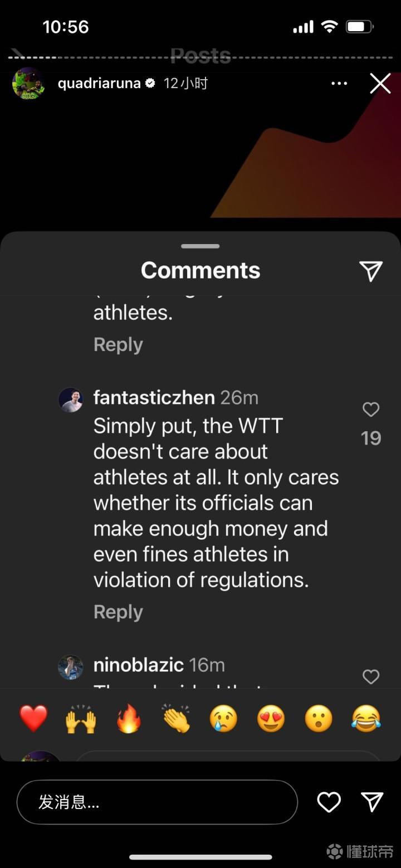Tap the surprised face emoji reaction
401x868 pixels.
319,718
